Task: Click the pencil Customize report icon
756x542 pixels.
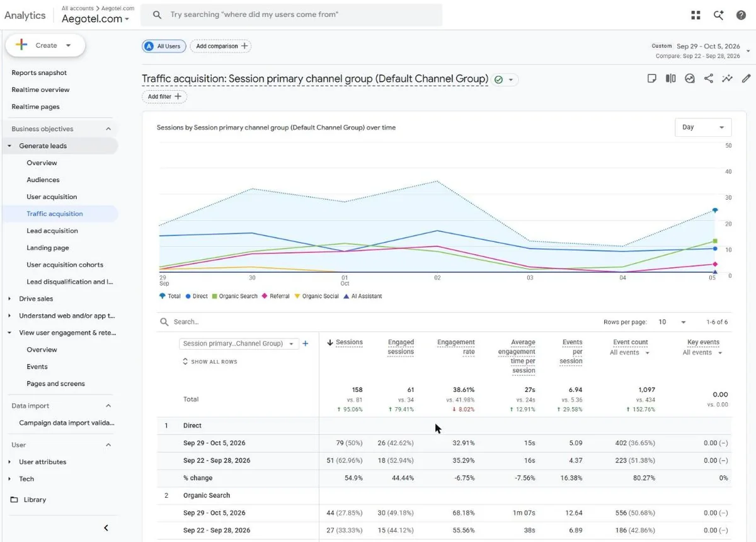Action: 747,78
